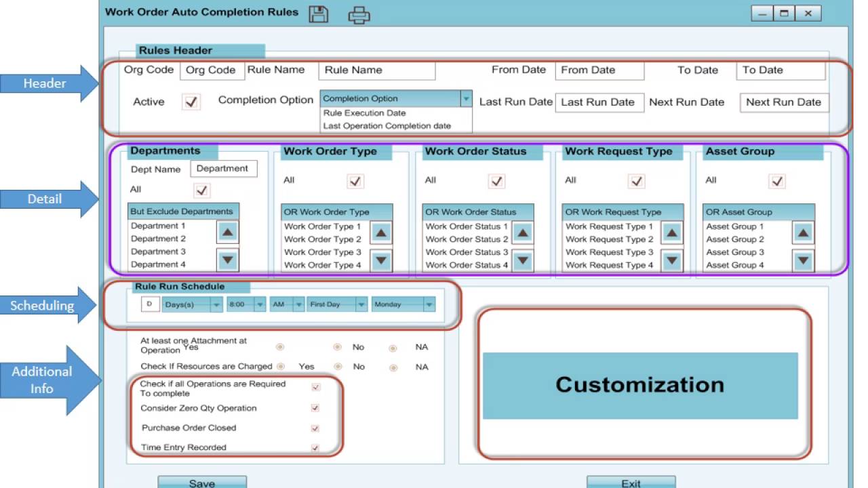Click the Dept Name Department field

tap(224, 169)
